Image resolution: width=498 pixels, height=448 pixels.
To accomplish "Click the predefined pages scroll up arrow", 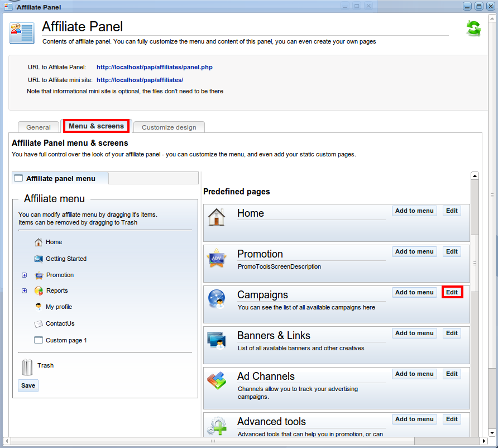I will [475, 176].
